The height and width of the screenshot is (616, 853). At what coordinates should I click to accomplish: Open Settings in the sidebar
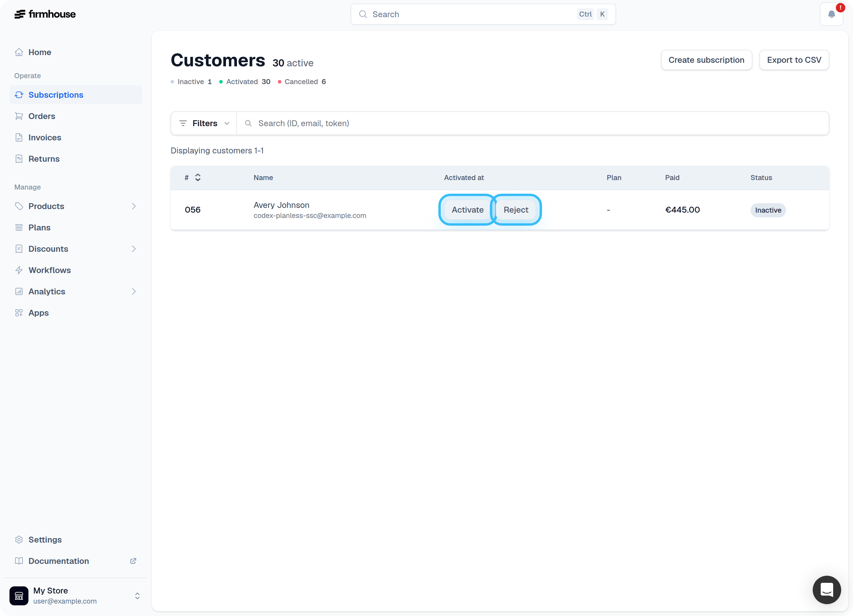tap(76, 540)
